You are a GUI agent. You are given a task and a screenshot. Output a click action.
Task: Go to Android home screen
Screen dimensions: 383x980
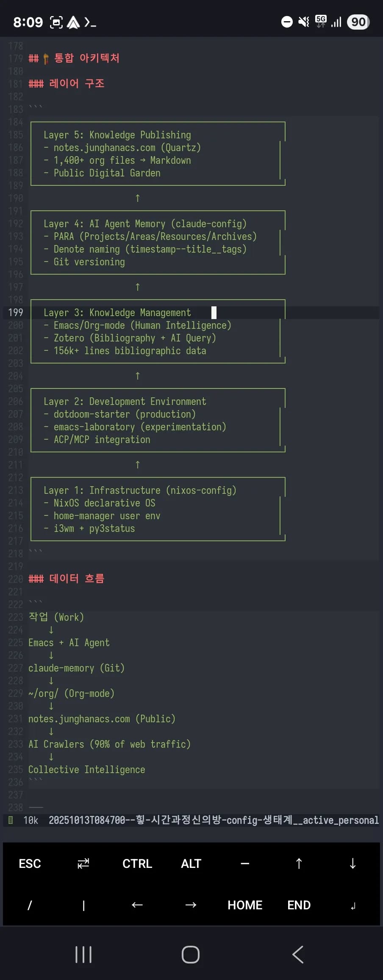pyautogui.click(x=191, y=955)
